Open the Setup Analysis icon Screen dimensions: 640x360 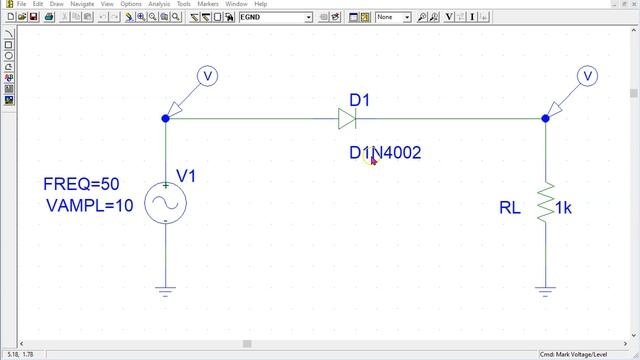[x=353, y=17]
